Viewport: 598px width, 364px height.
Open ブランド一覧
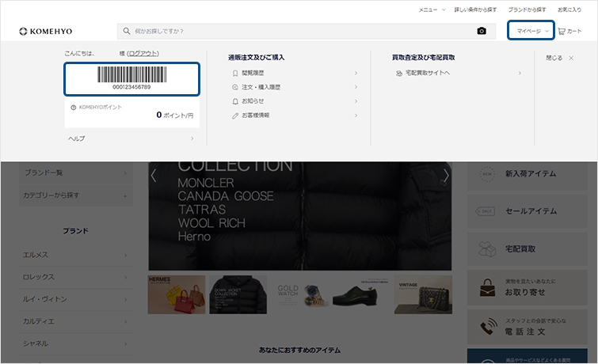(x=44, y=173)
